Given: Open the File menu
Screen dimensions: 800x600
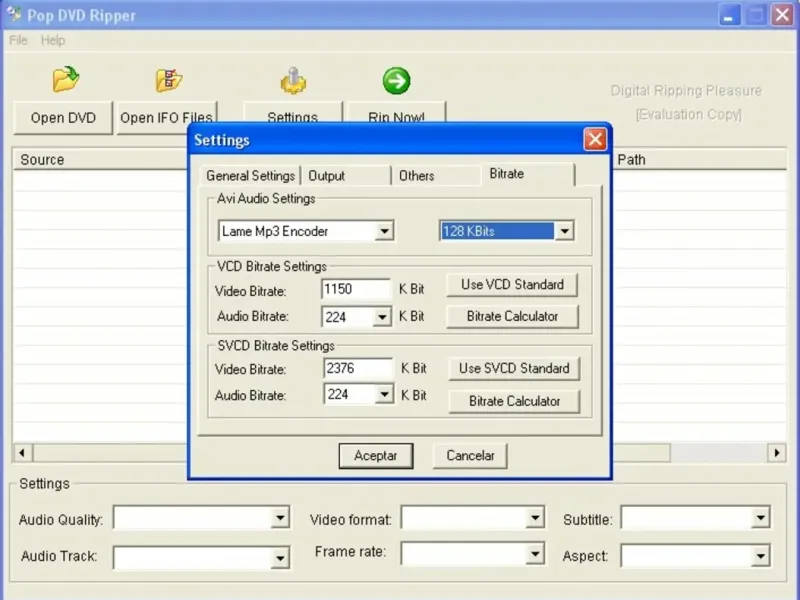Looking at the screenshot, I should pyautogui.click(x=18, y=40).
